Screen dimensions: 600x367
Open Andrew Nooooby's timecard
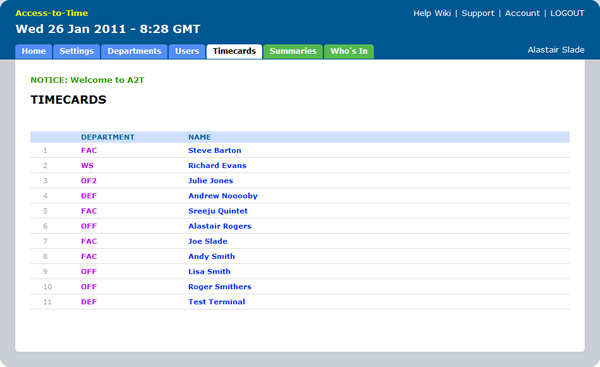223,196
